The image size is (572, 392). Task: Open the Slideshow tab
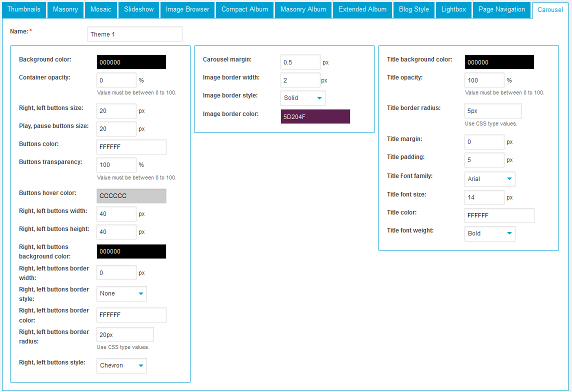point(139,9)
